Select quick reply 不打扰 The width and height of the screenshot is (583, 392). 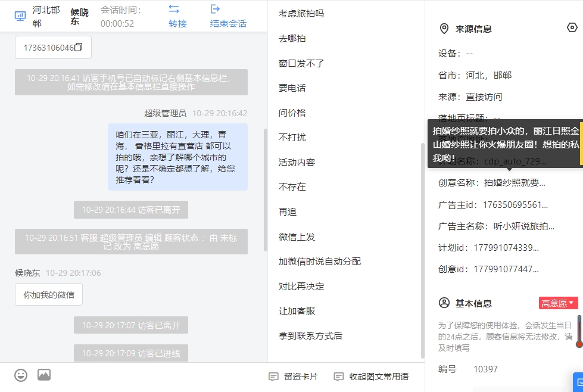click(292, 138)
